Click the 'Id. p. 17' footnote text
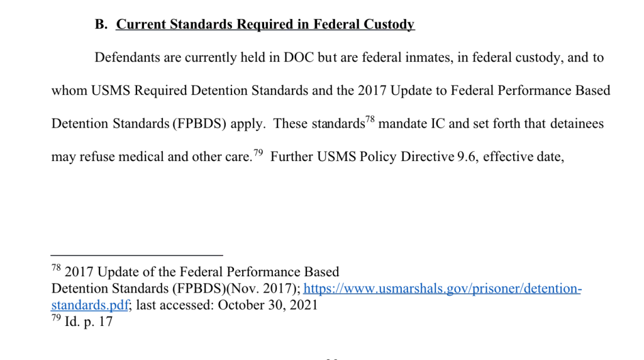 pos(89,322)
